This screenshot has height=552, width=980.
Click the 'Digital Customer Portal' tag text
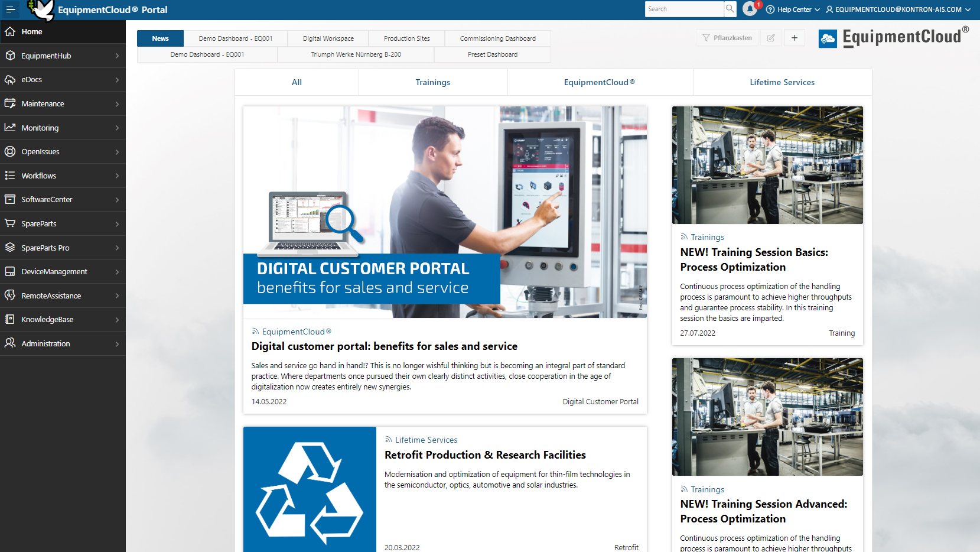coord(600,402)
